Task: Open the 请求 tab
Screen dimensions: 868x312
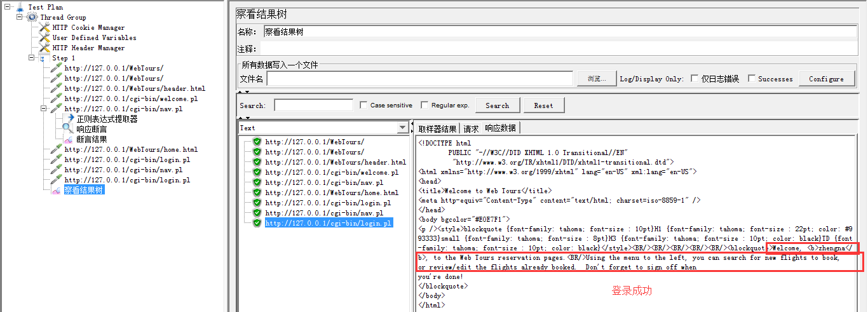Action: 471,128
